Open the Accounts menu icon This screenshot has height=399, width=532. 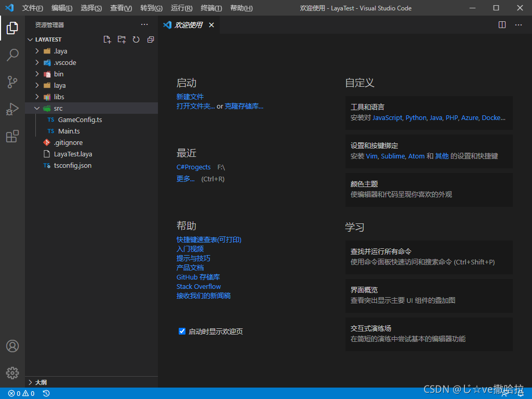(12, 346)
